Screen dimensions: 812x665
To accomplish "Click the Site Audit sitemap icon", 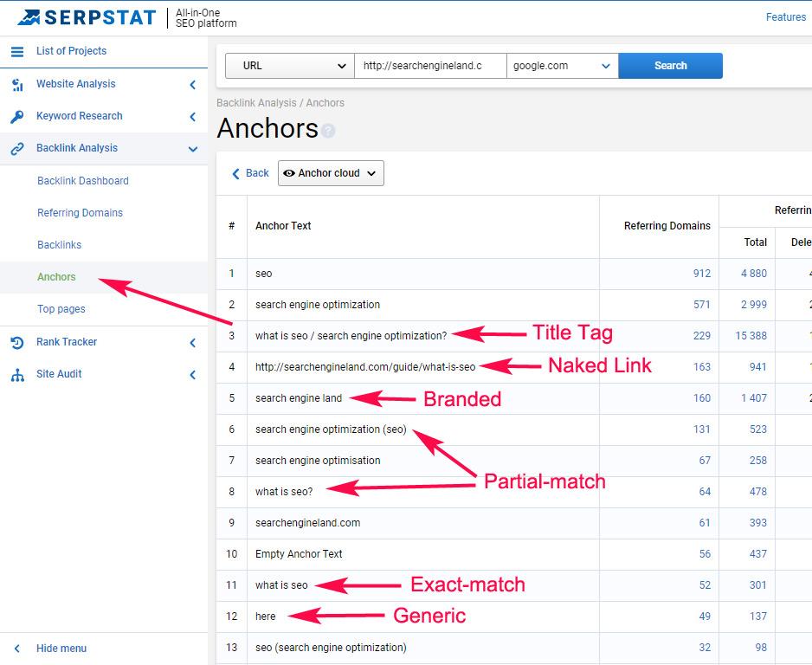I will [17, 374].
